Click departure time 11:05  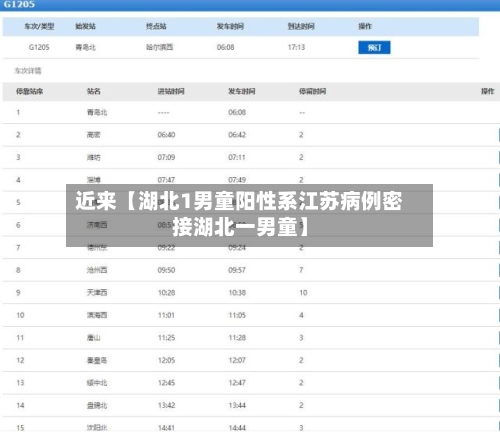(237, 315)
